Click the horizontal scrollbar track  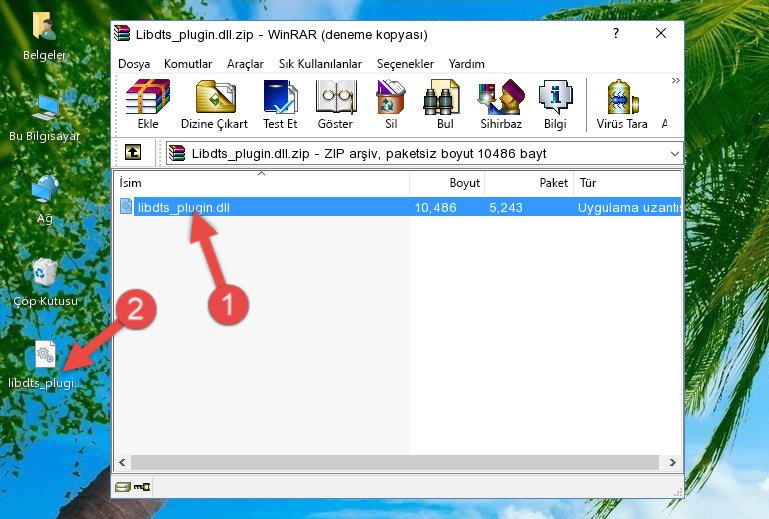395,462
